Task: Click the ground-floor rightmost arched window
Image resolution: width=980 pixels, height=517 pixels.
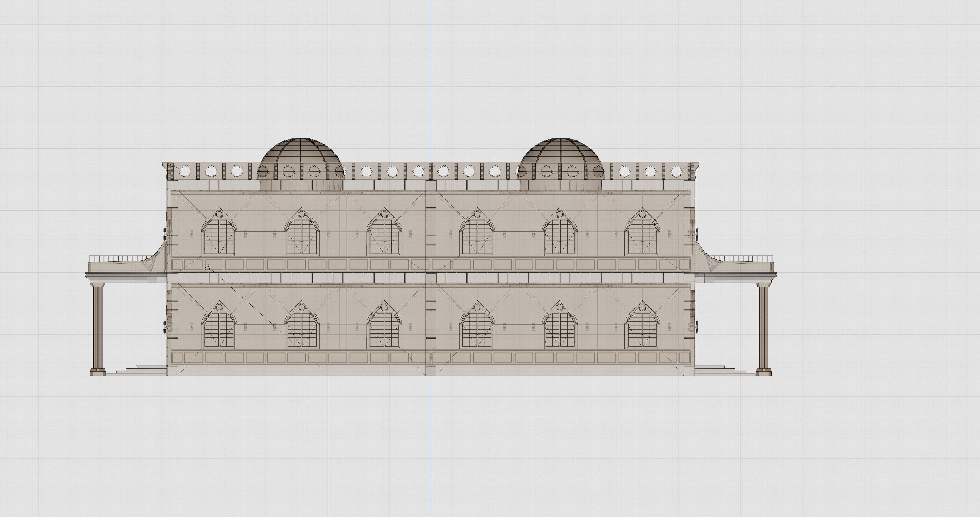Action: 642,329
